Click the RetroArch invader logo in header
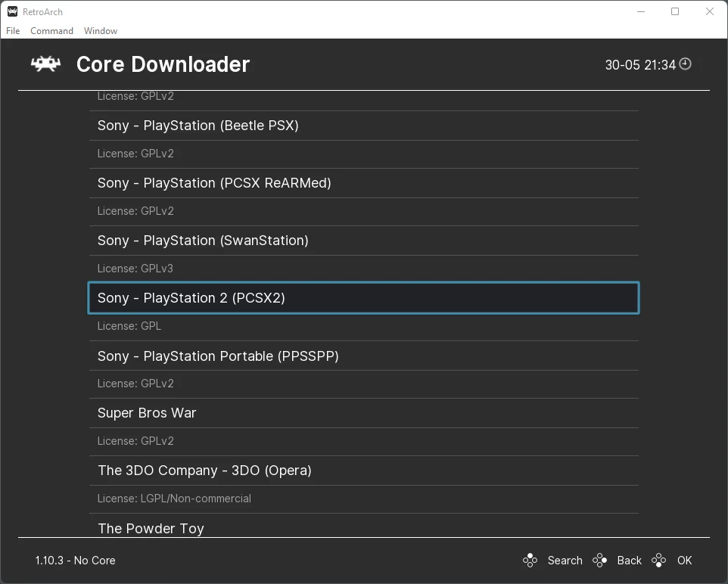The width and height of the screenshot is (728, 584). pos(45,64)
